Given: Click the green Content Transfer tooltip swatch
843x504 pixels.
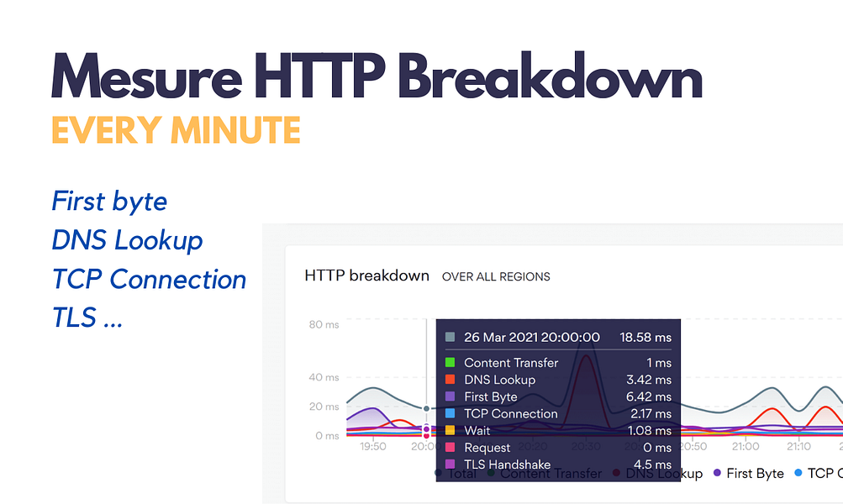Looking at the screenshot, I should (x=450, y=363).
